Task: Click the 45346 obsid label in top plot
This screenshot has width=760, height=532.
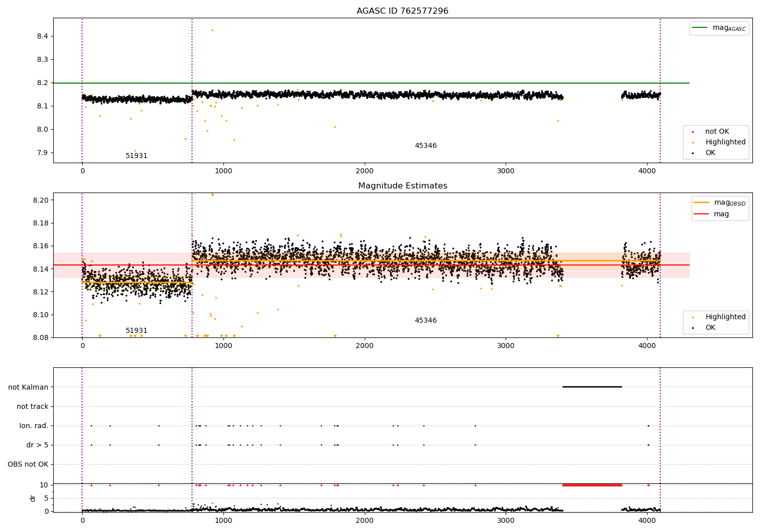Action: [426, 145]
